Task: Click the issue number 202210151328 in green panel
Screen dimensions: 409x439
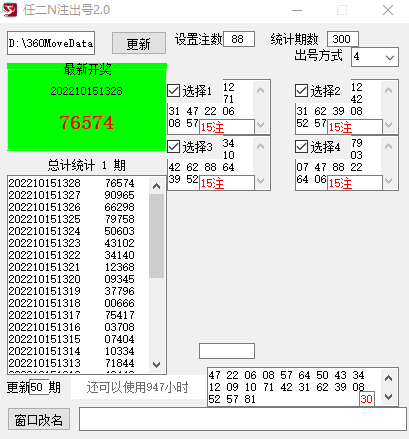Action: (86, 91)
